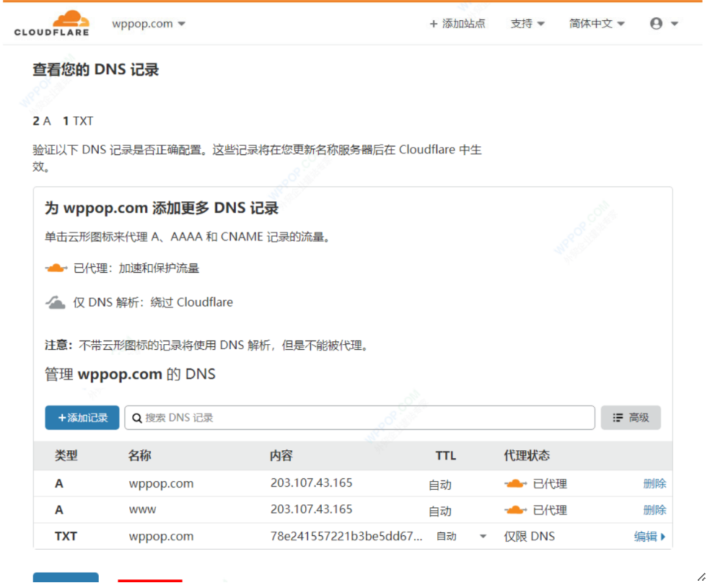Click 编辑 link for the TXT record

[647, 537]
